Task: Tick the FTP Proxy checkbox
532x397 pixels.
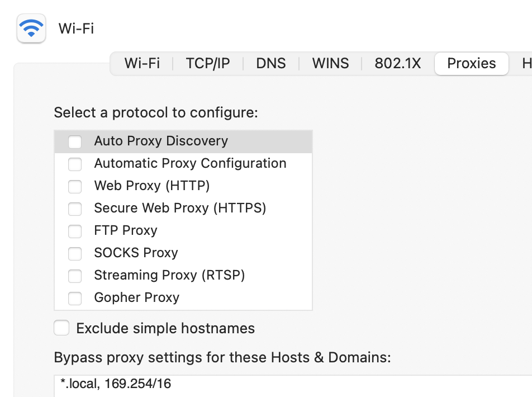Action: tap(75, 231)
